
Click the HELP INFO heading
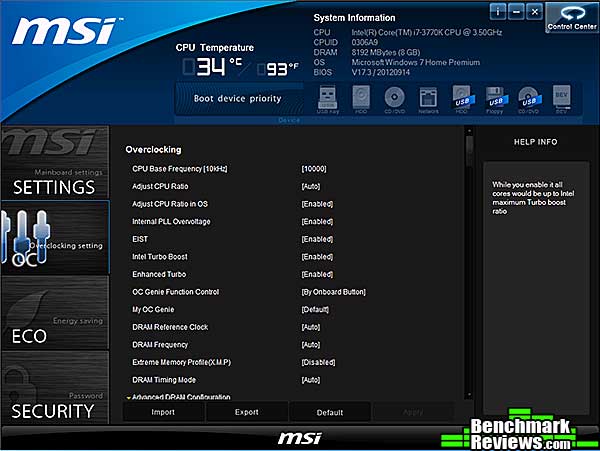[x=536, y=142]
